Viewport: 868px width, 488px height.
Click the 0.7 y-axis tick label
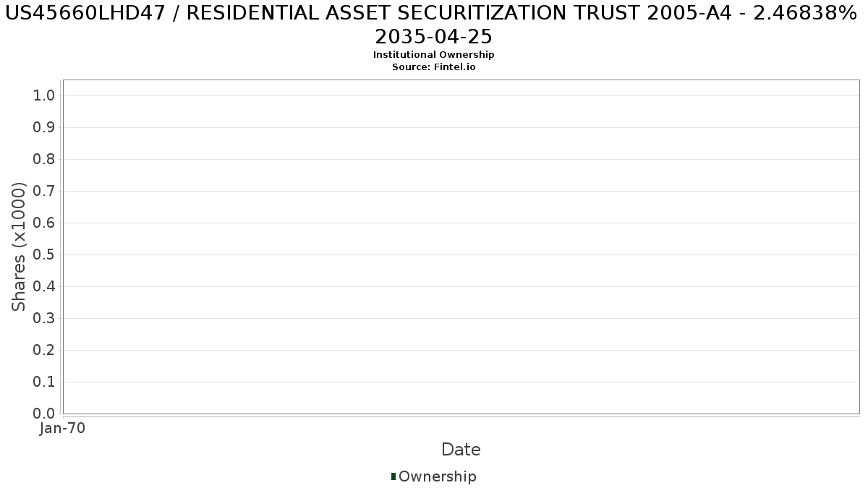[44, 191]
